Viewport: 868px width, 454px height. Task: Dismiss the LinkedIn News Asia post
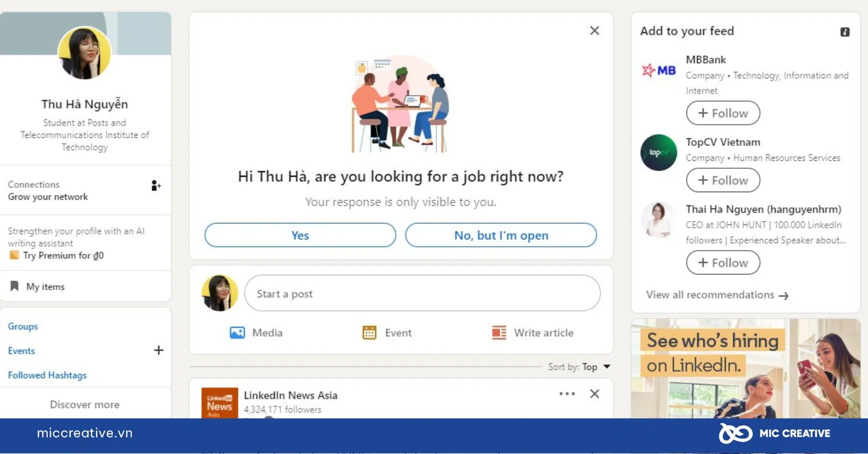point(595,394)
